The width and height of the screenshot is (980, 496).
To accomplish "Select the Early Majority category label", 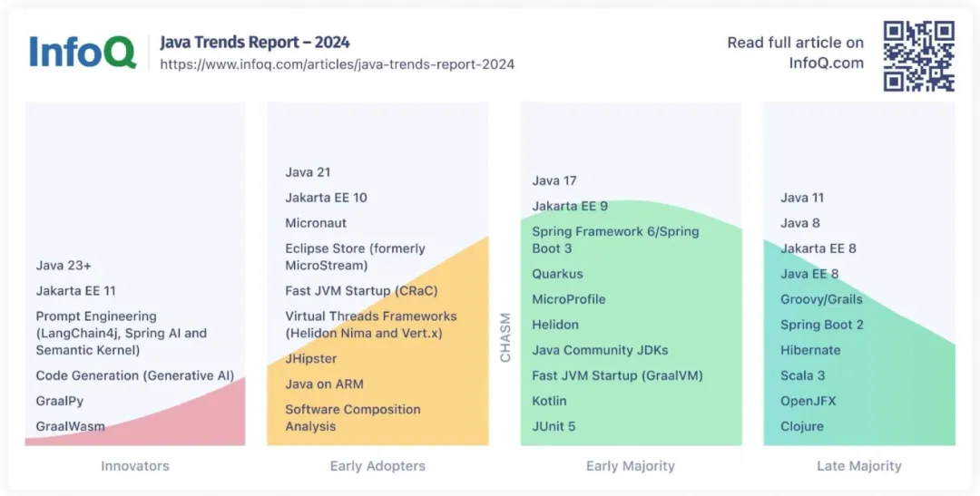I will pyautogui.click(x=630, y=466).
